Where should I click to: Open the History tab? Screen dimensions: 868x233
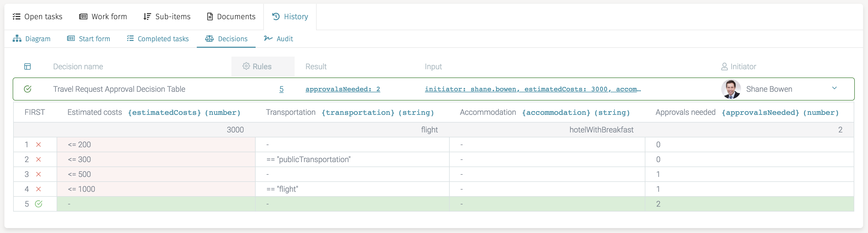[x=290, y=16]
